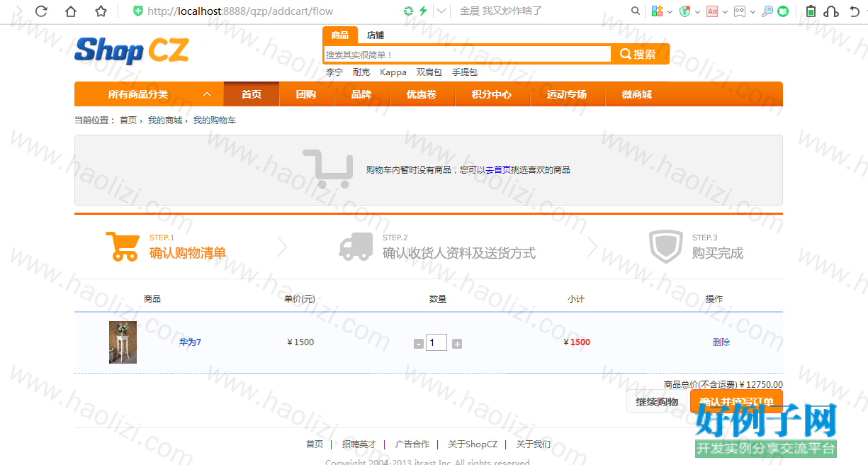Click 删除 to remove 华为7
The image size is (868, 465).
tap(721, 342)
